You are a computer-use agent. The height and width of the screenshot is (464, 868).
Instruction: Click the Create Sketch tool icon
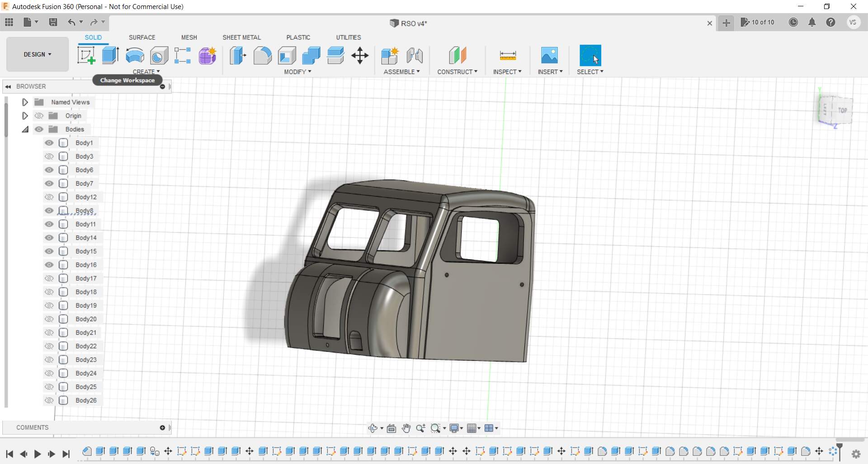pyautogui.click(x=86, y=56)
